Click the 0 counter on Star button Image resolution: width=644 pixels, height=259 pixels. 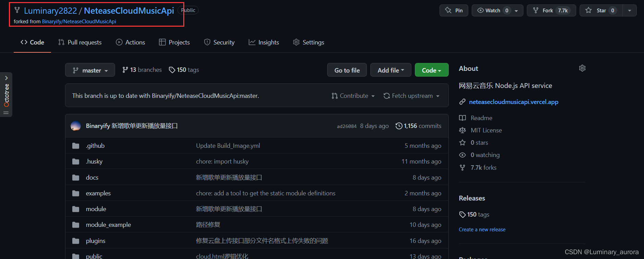pyautogui.click(x=613, y=11)
